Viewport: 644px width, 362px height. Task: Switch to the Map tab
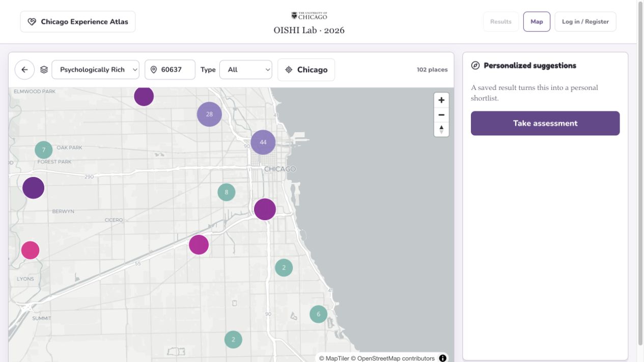[537, 22]
